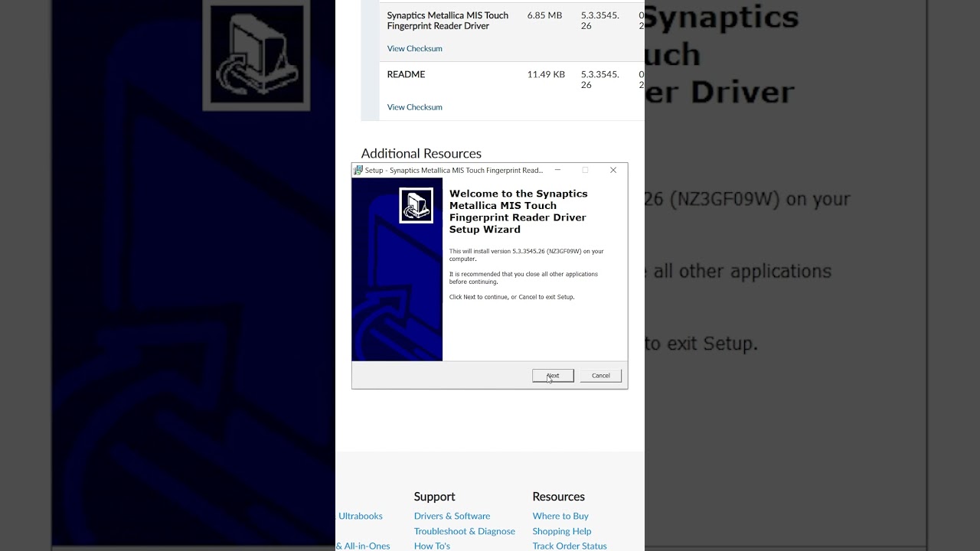The width and height of the screenshot is (980, 551).
Task: Select the README file name
Action: (x=406, y=74)
